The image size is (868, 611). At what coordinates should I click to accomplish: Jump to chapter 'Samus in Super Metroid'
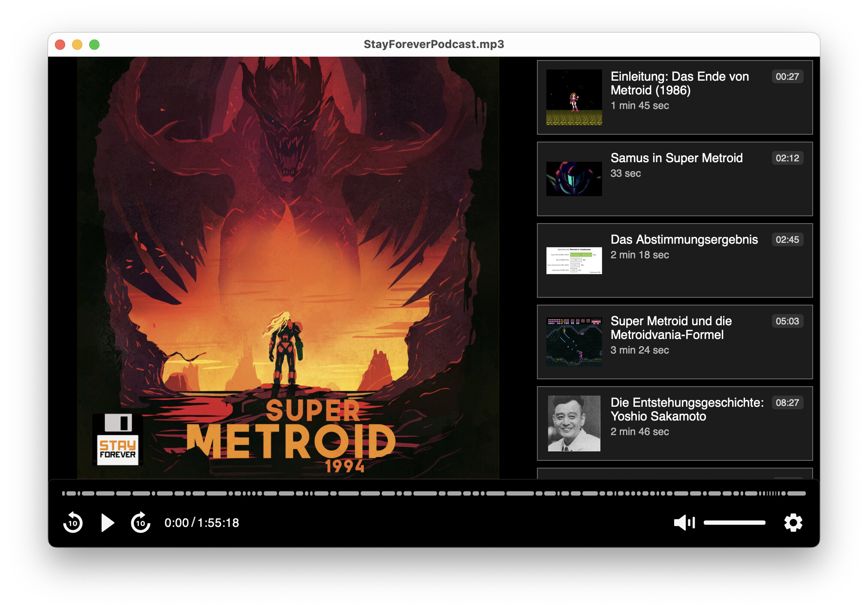point(675,179)
